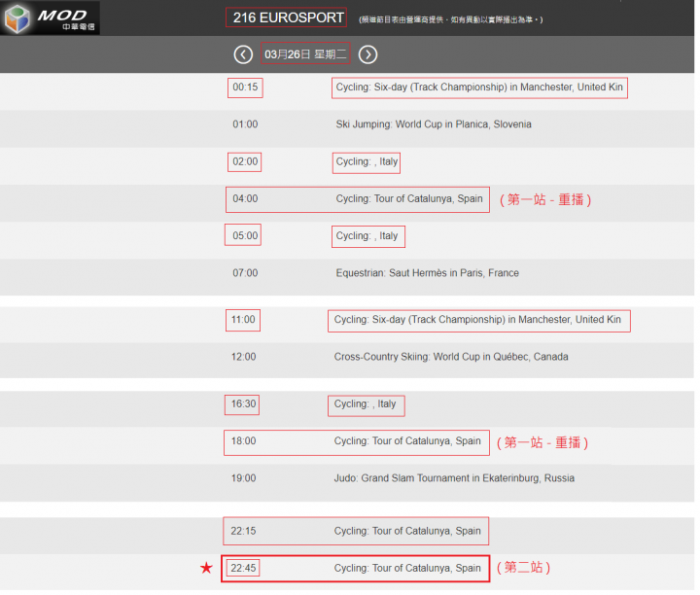This screenshot has width=700, height=595.
Task: Select the 00:15 time entry
Action: pos(245,87)
